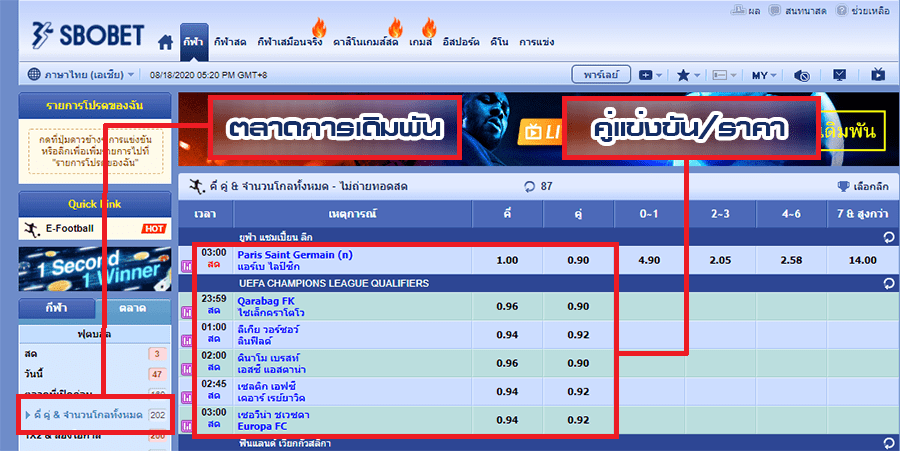
Task: Expand the star favorites dropdown arrow
Action: [697, 75]
